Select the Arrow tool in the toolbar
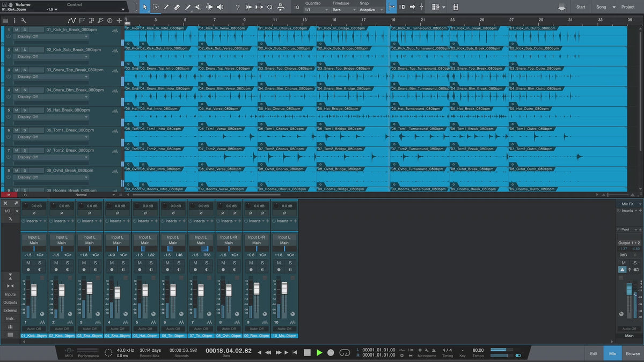Screen dimensions: 644x362 point(144,8)
